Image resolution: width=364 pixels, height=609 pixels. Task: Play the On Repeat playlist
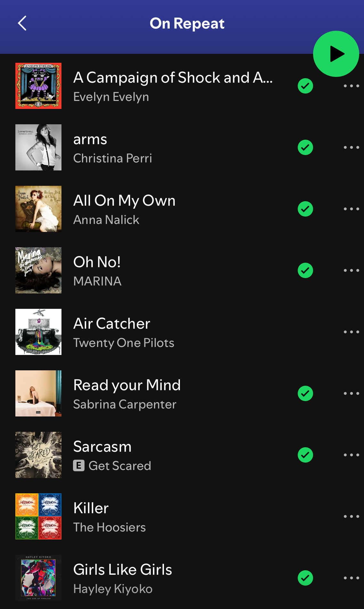point(336,54)
